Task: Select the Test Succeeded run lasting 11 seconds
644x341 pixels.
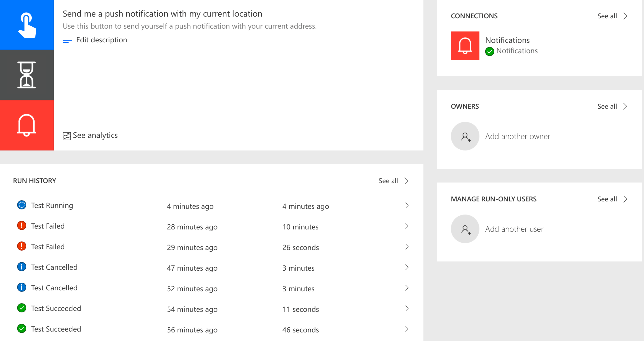Action: [56, 309]
